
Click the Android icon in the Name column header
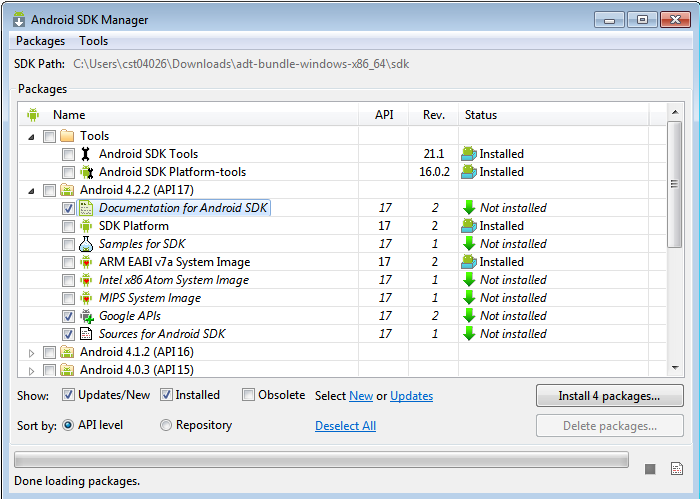tap(33, 115)
